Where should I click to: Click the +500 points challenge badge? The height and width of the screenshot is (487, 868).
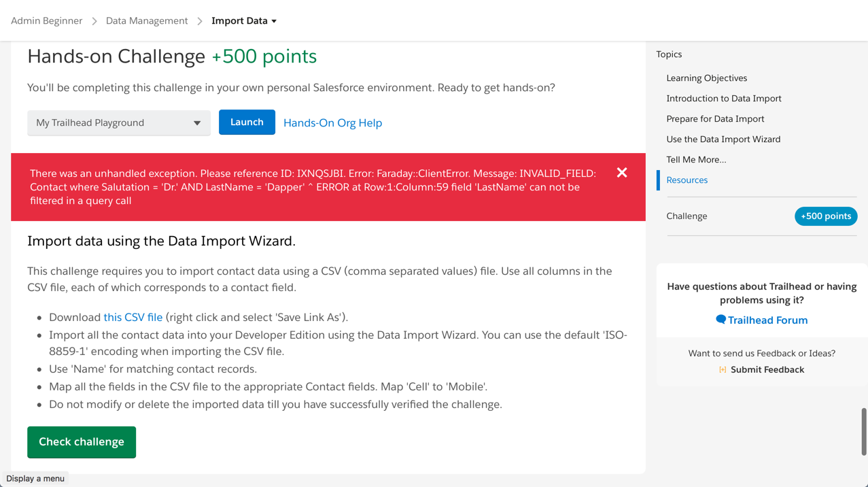pos(826,216)
